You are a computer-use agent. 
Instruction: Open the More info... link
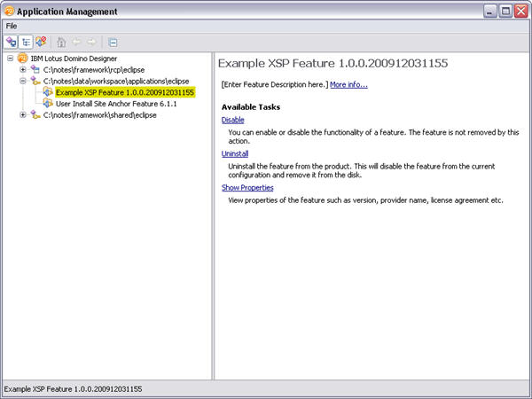tap(348, 84)
